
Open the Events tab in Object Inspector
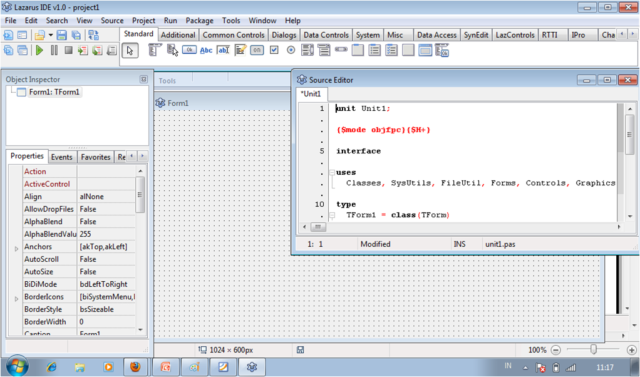(x=62, y=157)
